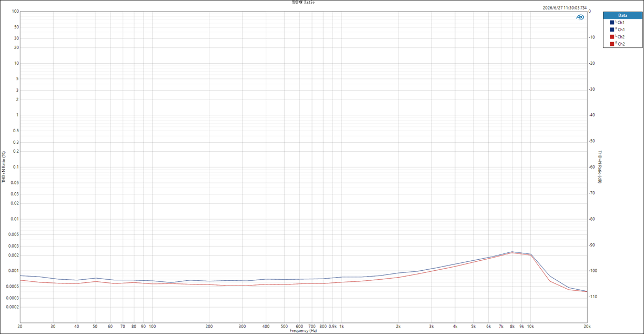Click the blue swatch for R Ch1
This screenshot has height=334, width=644.
(x=612, y=30)
